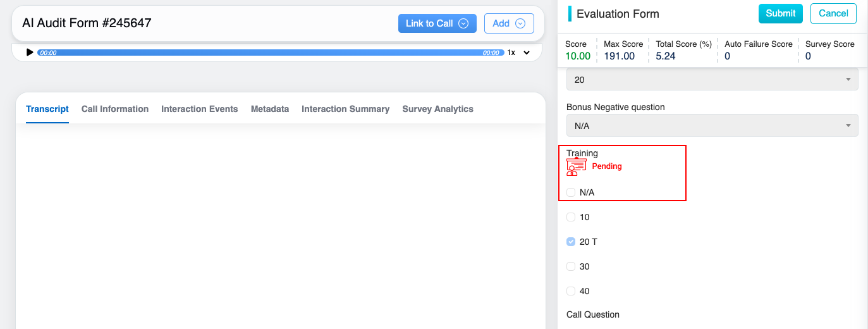The width and height of the screenshot is (868, 329).
Task: Check the N/A training checkbox
Action: [571, 192]
